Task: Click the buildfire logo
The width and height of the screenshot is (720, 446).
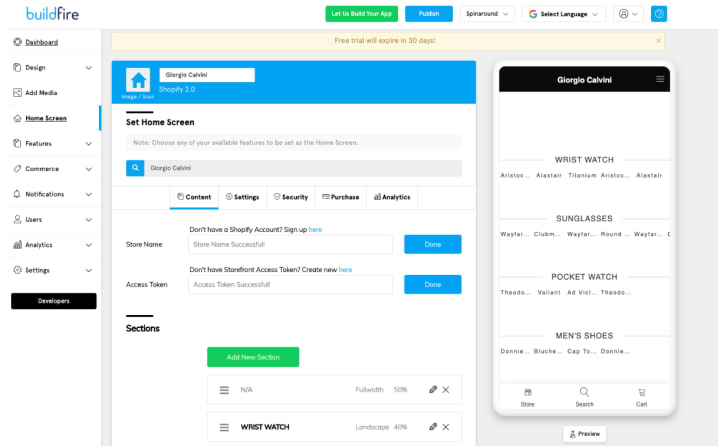Action: click(52, 14)
